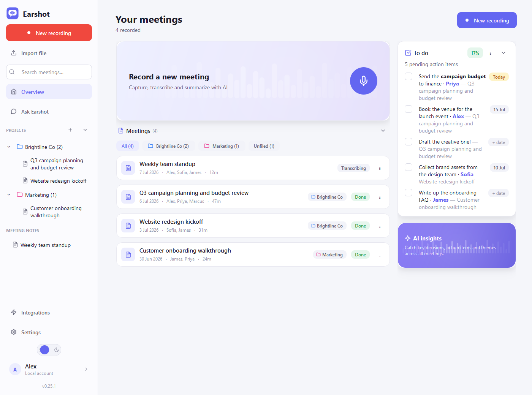Click the 15 Jul due date badge
This screenshot has height=395, width=532.
pyautogui.click(x=499, y=109)
